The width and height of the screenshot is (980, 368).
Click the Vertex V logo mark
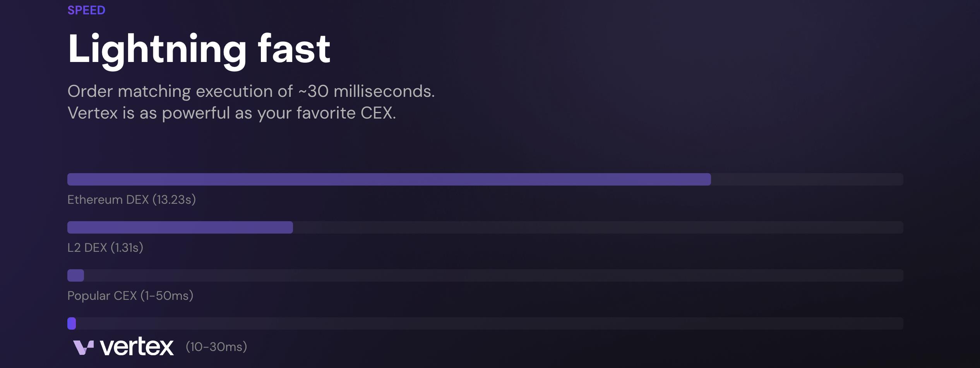84,347
